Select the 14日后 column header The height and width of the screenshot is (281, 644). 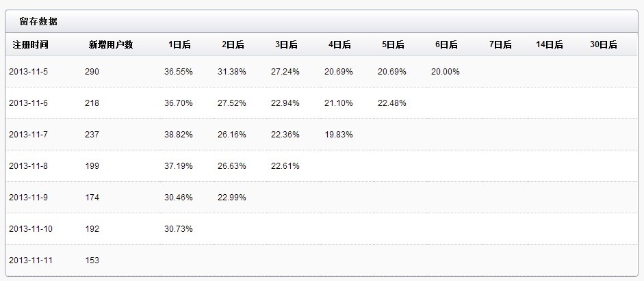550,45
